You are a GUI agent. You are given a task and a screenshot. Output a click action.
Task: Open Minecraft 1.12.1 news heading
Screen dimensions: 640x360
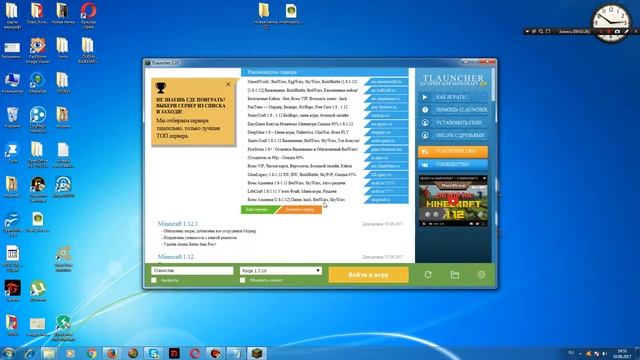(x=178, y=224)
